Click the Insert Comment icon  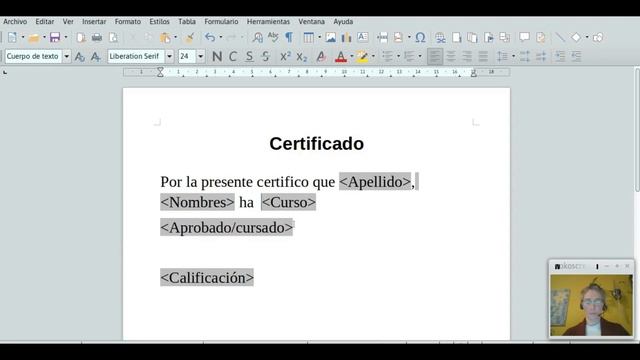coord(524,38)
